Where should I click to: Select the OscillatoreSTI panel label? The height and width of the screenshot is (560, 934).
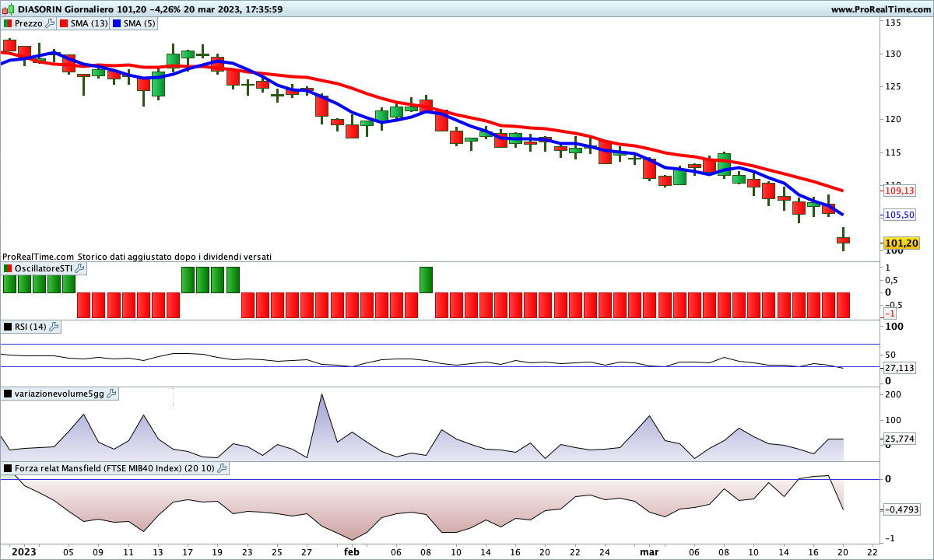pyautogui.click(x=44, y=268)
